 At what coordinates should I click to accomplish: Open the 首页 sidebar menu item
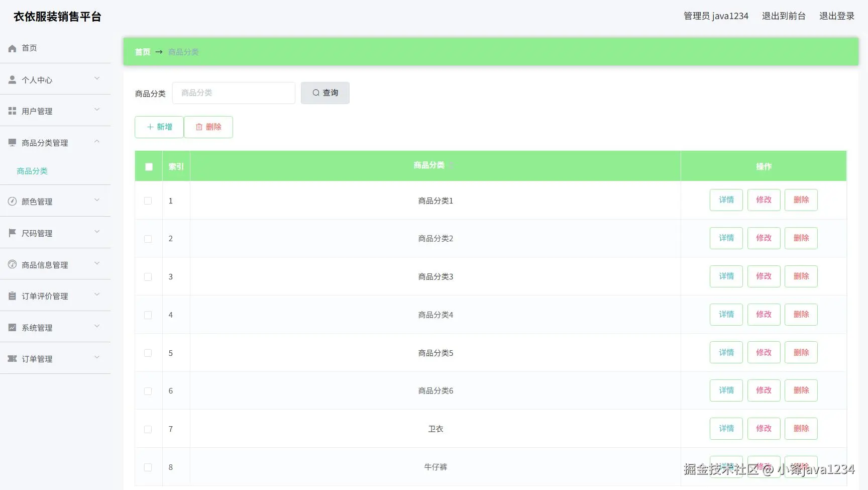click(55, 48)
